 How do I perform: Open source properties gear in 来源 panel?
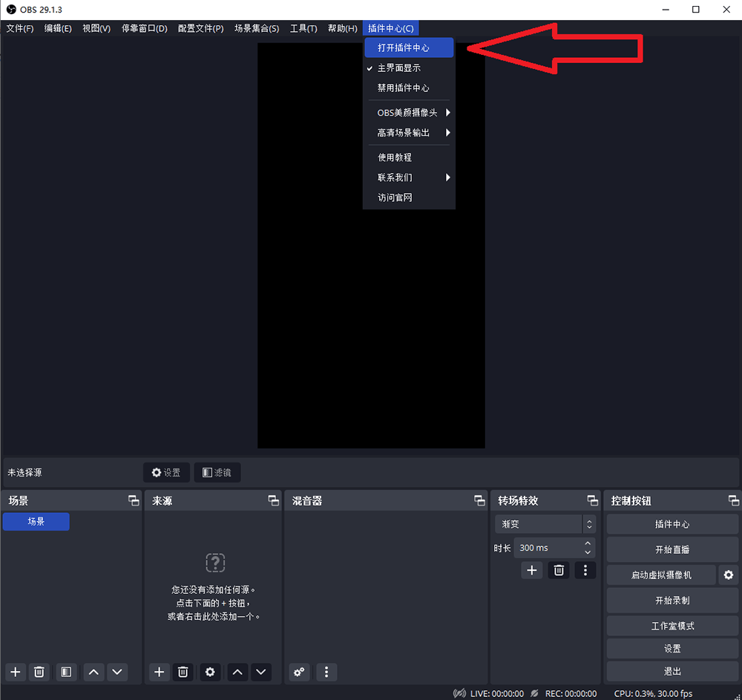210,672
